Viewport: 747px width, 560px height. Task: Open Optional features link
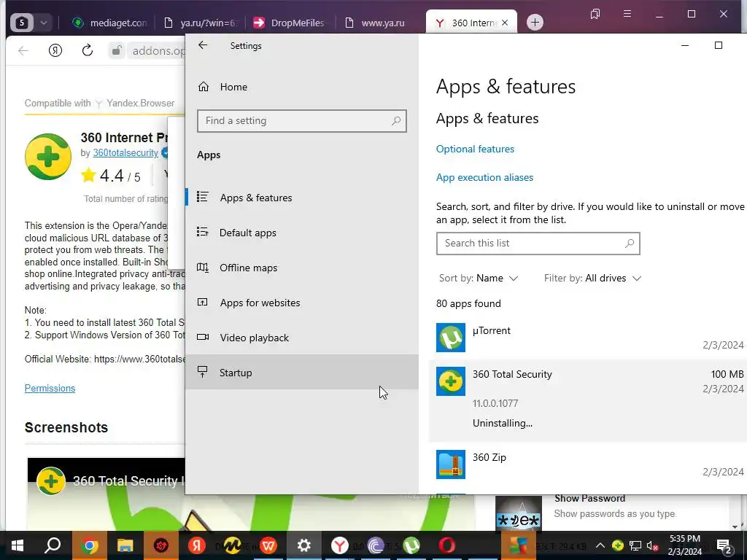coord(475,149)
